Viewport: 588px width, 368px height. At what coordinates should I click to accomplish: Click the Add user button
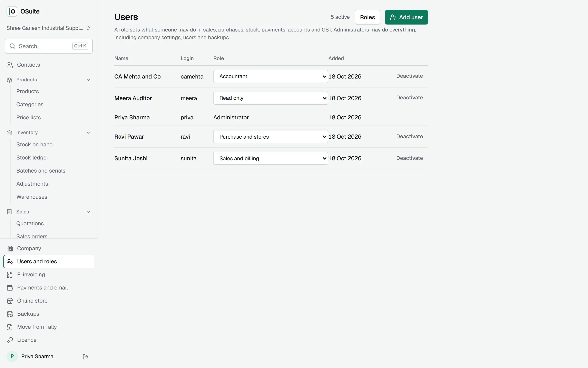click(406, 17)
